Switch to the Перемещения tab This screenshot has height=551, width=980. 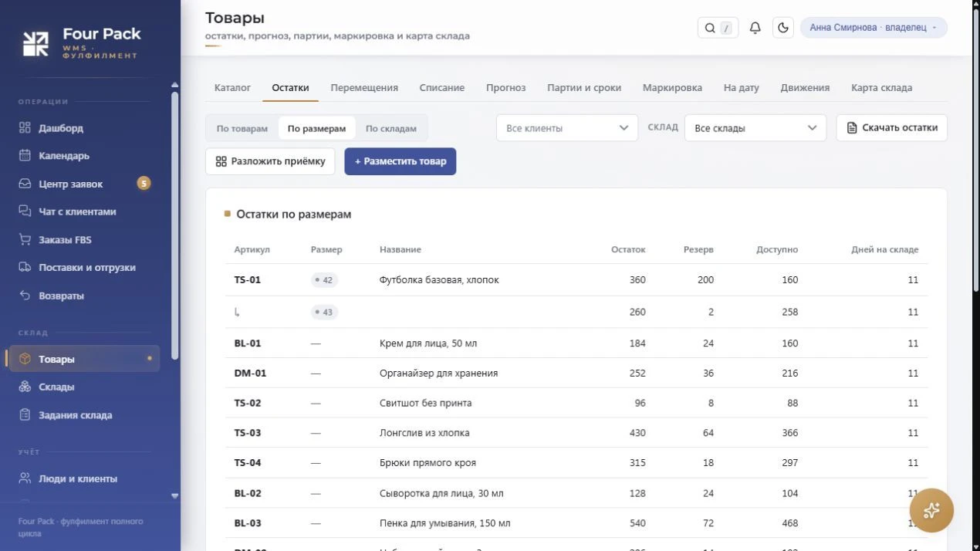coord(364,87)
